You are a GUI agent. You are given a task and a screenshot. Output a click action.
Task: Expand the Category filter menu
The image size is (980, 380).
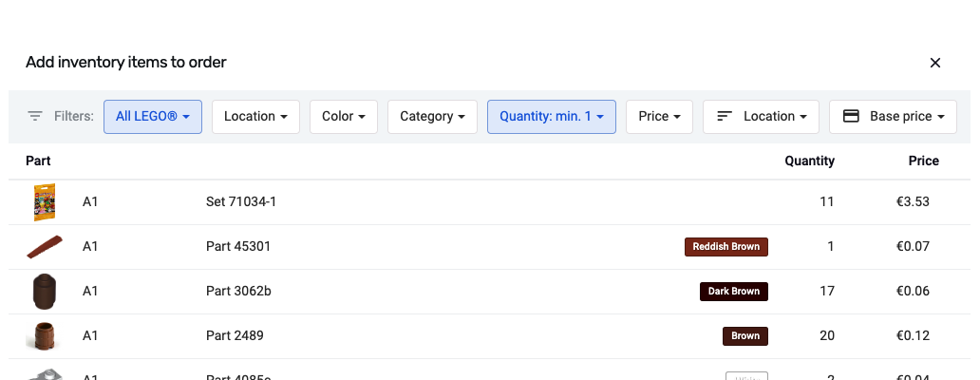[x=432, y=116]
